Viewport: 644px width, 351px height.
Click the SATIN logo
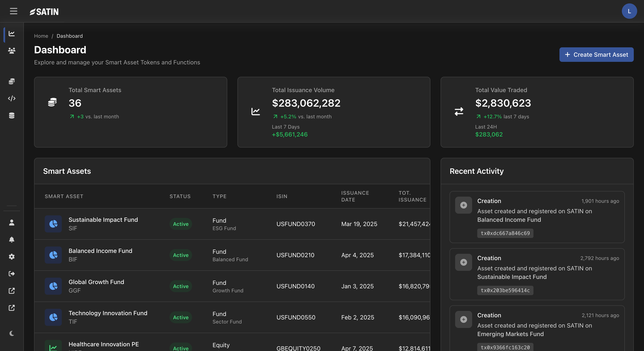pyautogui.click(x=44, y=12)
